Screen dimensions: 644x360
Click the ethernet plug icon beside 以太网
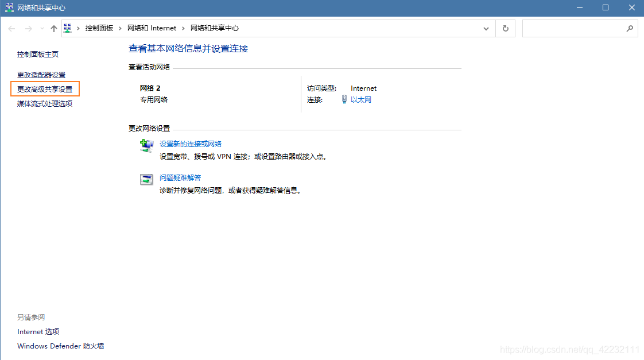[344, 99]
